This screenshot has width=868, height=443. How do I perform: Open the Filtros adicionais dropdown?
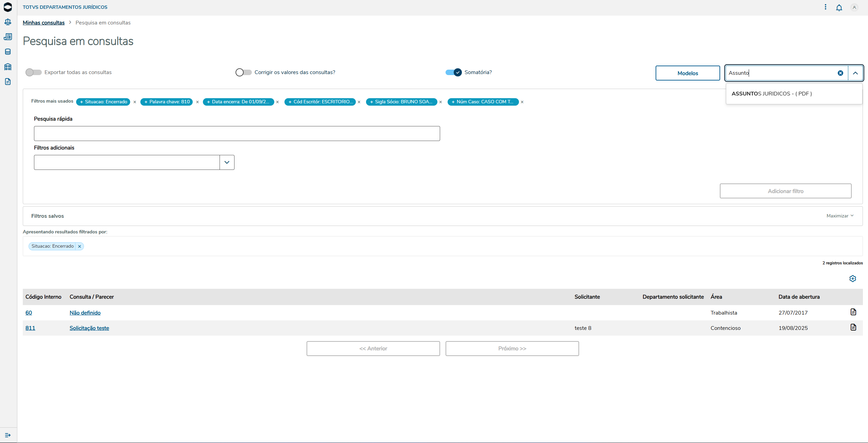227,162
